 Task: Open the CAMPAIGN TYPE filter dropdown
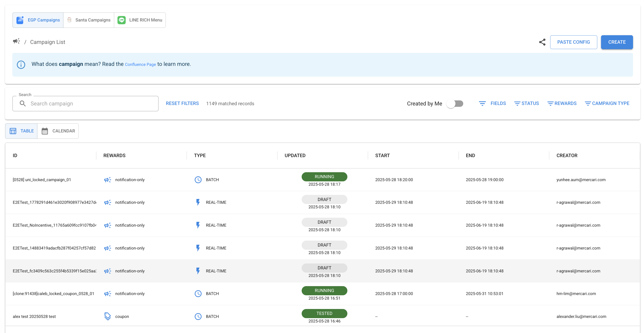[x=607, y=104]
